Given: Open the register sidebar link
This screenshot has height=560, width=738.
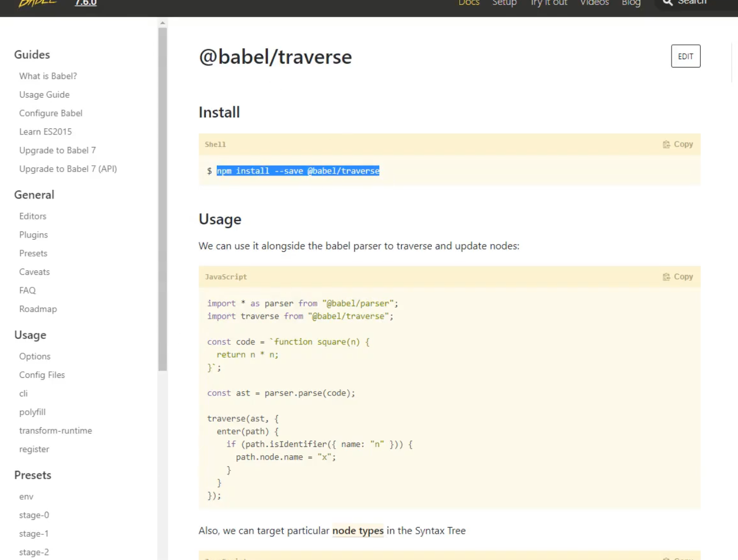Looking at the screenshot, I should (x=34, y=450).
